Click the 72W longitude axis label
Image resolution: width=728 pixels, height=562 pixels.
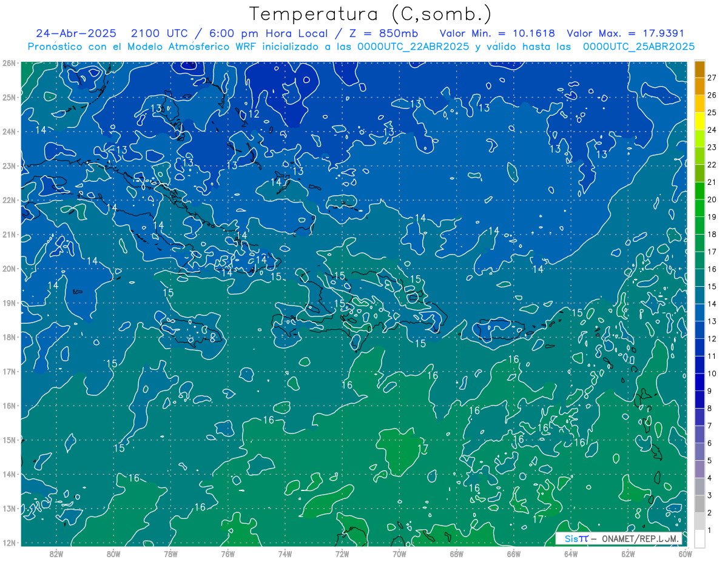point(342,554)
